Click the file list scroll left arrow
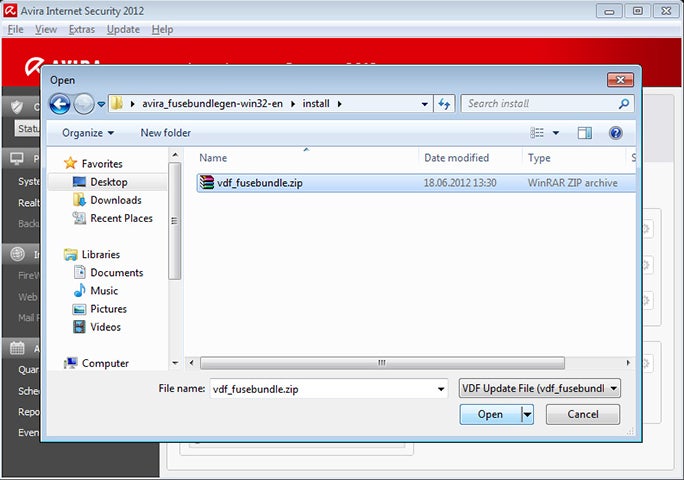Screen dimensions: 684x480 point(192,363)
